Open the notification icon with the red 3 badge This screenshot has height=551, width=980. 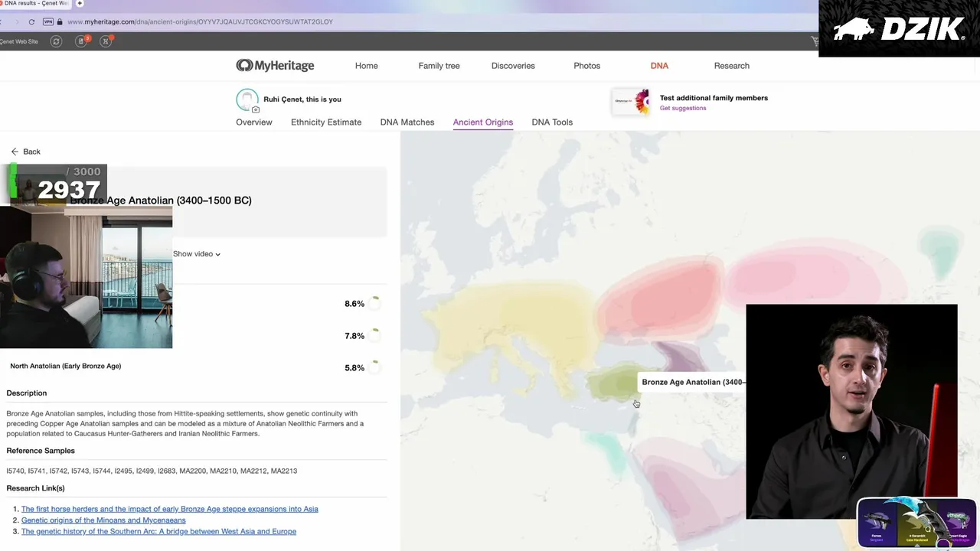(x=81, y=41)
